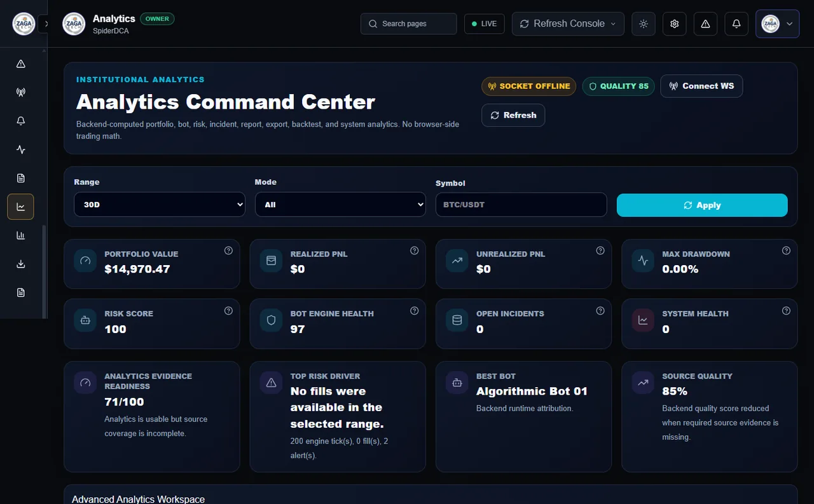814x504 pixels.
Task: Click the Advanced Analytics Workspace heading
Action: [138, 500]
